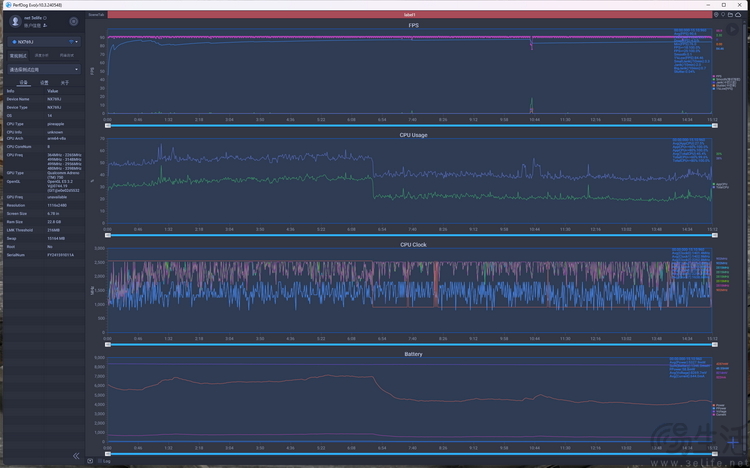Click the Info column header
The image size is (750, 468).
11,91
